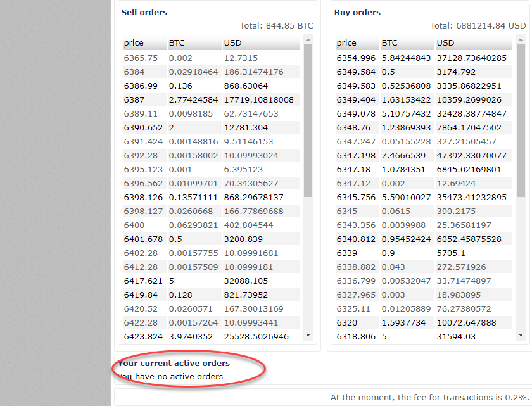Pick buy price 6349.404
532x406 pixels.
[356, 99]
